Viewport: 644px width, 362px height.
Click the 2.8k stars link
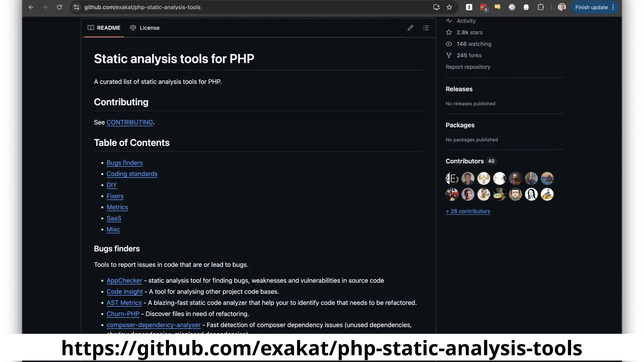pyautogui.click(x=464, y=32)
